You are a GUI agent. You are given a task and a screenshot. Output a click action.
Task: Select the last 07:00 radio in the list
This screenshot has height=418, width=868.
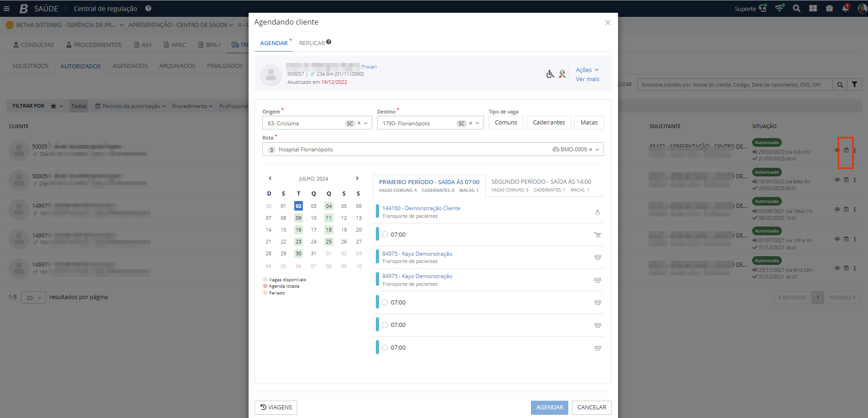[x=385, y=347]
